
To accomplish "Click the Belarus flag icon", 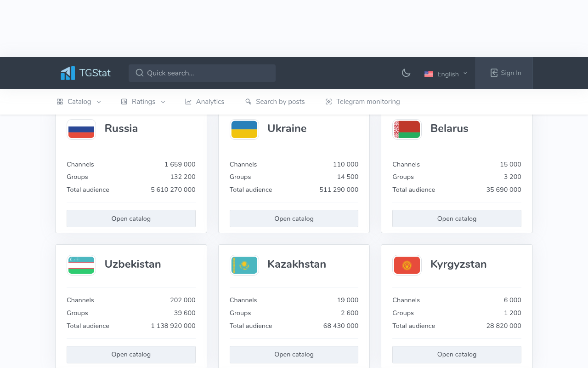I will coord(407,129).
